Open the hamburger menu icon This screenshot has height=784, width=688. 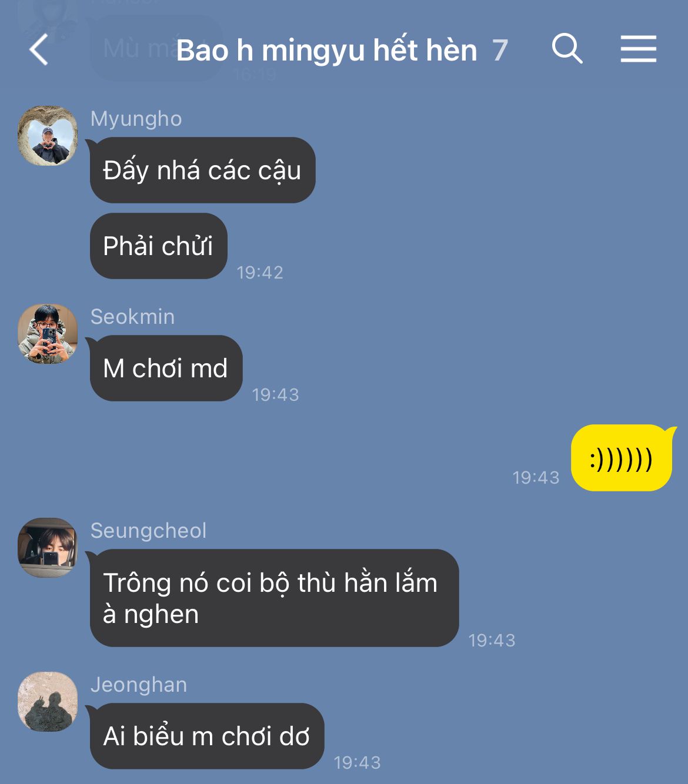click(x=639, y=49)
